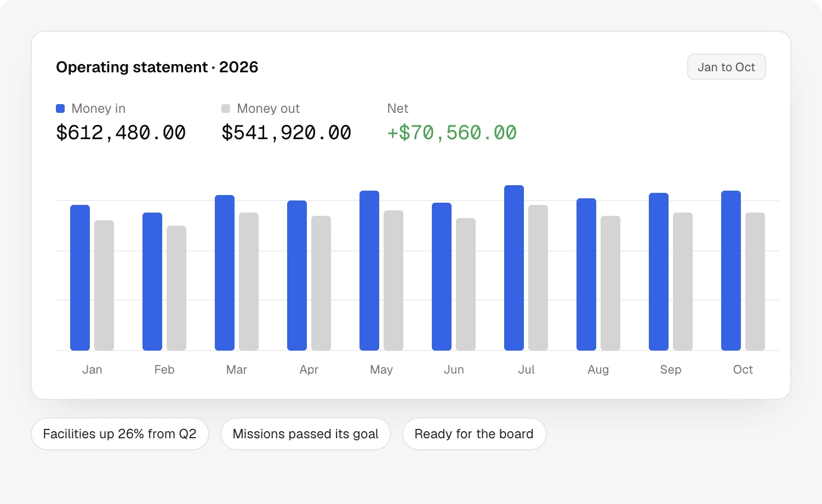Select the blue Money in bar for May
Viewport: 822px width, 504px height.
[x=369, y=271]
